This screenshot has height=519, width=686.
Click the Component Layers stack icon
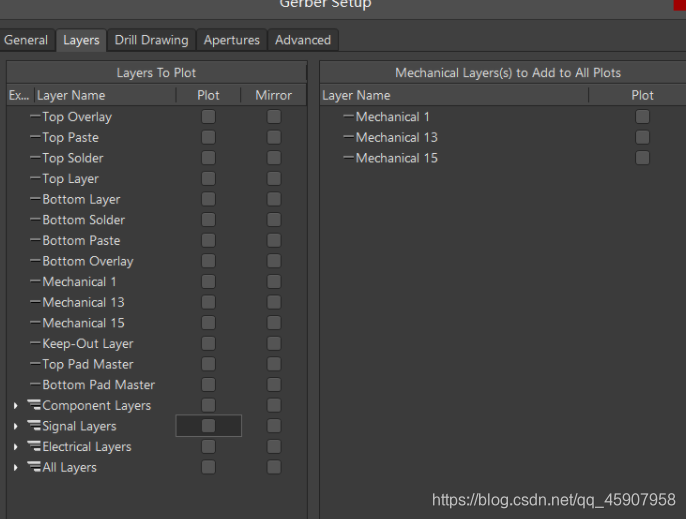[34, 405]
